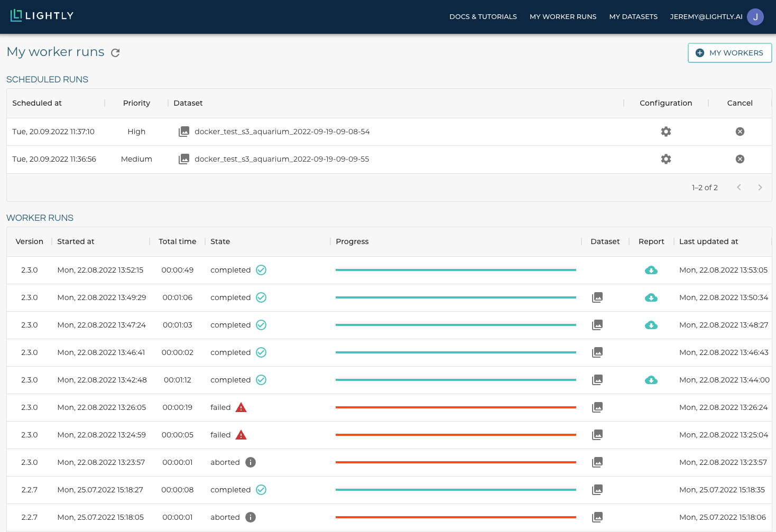This screenshot has width=776, height=532.
Task: Select the 'Mon, 22.08.2022 13:46:43' cell
Action: (724, 352)
